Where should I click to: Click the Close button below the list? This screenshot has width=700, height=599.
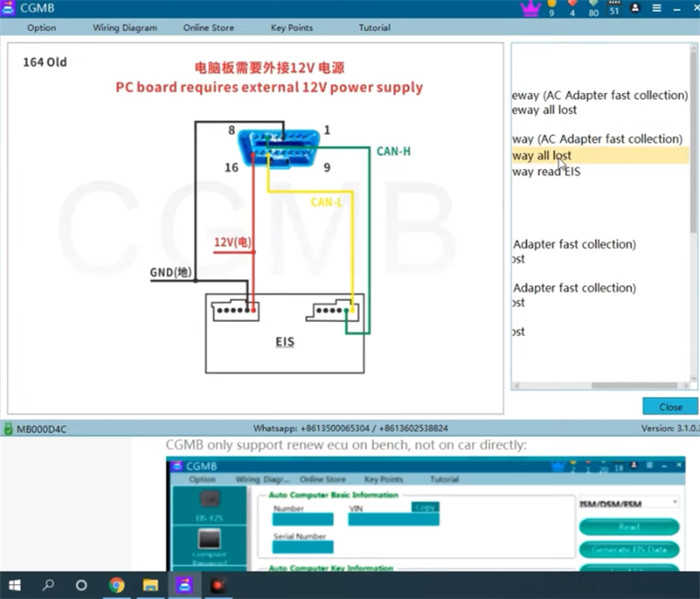tap(670, 407)
